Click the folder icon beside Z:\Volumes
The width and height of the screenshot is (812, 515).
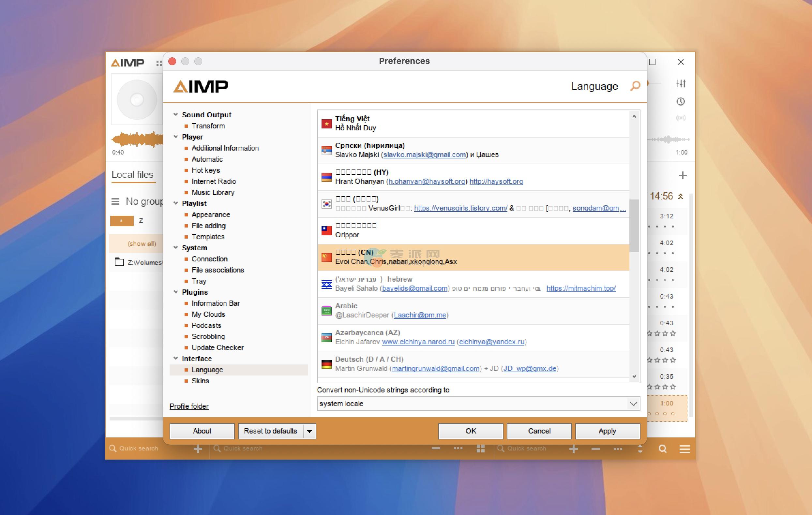point(119,262)
